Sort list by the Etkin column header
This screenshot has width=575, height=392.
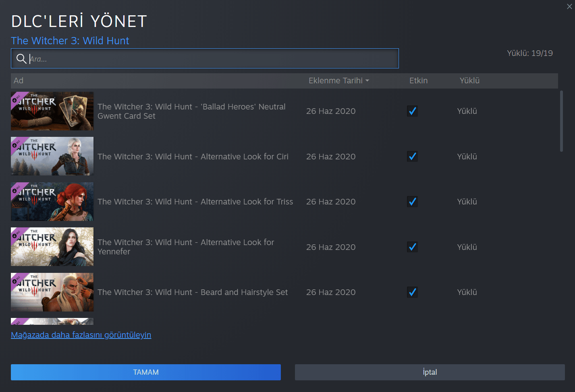tap(418, 80)
